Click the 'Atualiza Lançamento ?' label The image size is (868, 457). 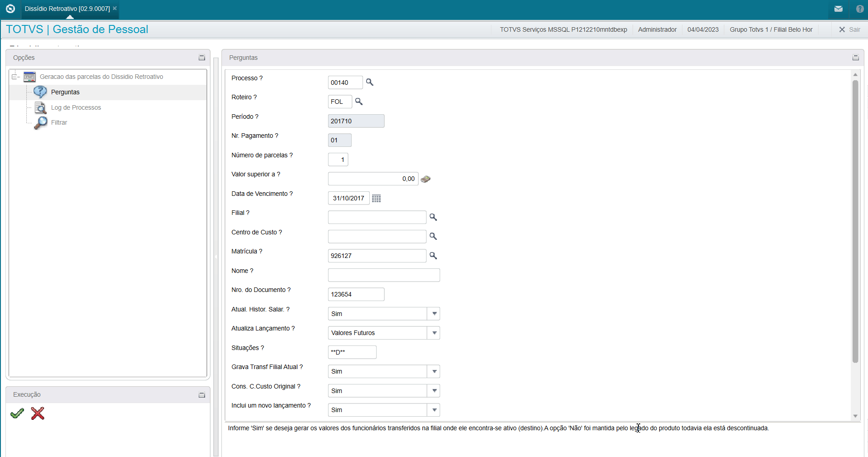click(x=263, y=328)
